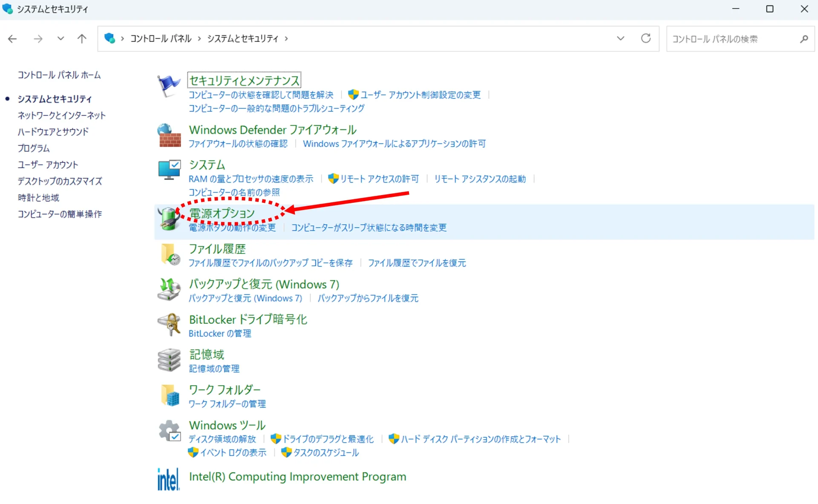Open コンピューターの簡単操作 in sidebar
Image resolution: width=818 pixels, height=504 pixels.
tap(60, 214)
